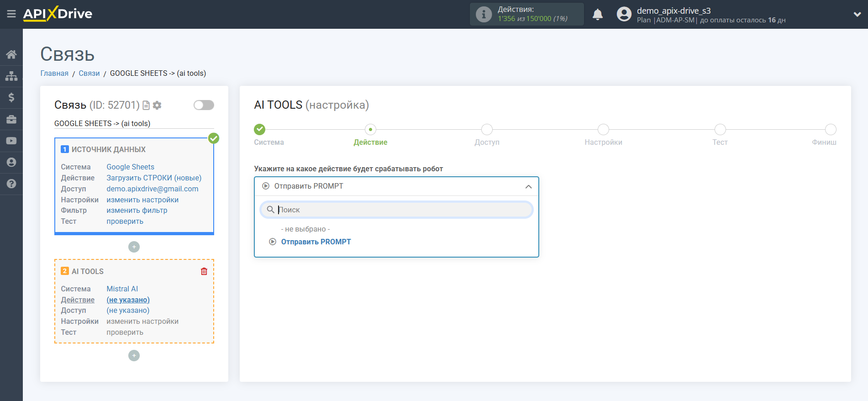Screen dimensions: 868x401
Task: Open the connections sitemap icon in sidebar
Action: (11, 76)
